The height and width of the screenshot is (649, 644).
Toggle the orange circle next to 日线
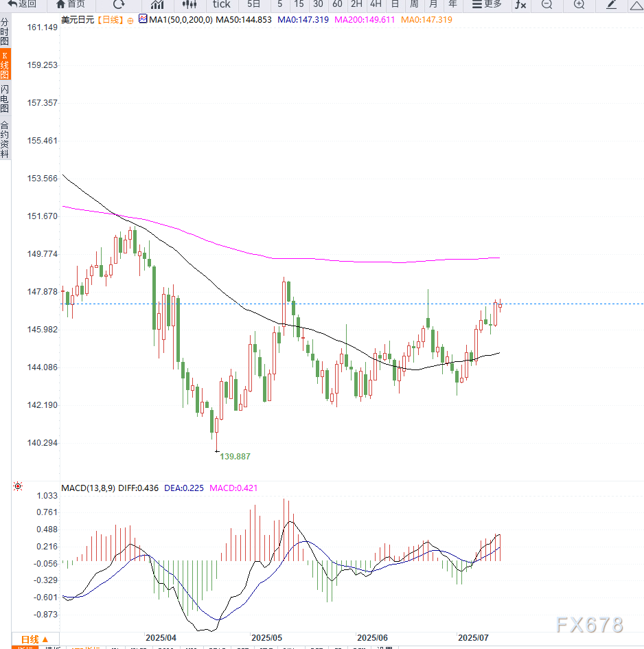point(130,21)
